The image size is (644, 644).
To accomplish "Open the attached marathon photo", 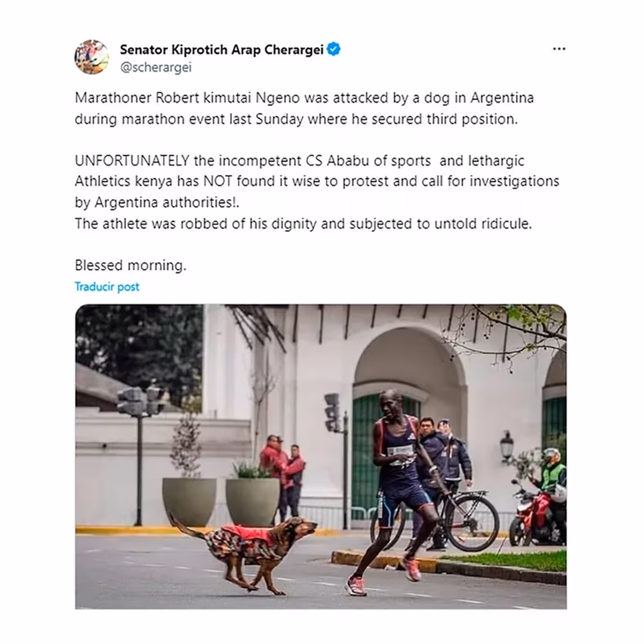I will coord(321,457).
